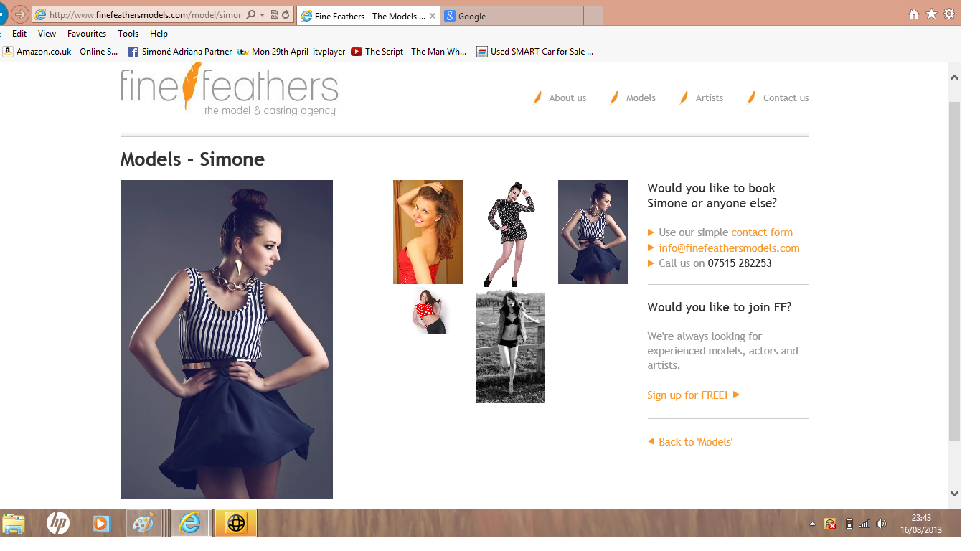
Task: Refresh the page using the reload icon
Action: (x=285, y=14)
